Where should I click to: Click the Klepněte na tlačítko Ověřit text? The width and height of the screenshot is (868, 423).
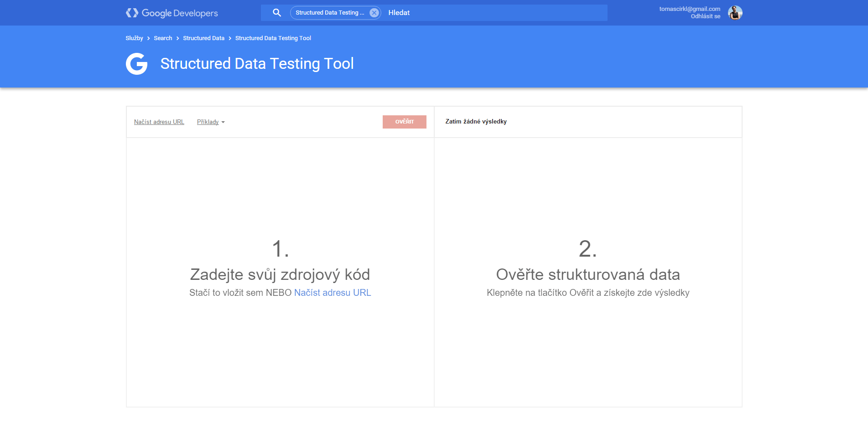[x=588, y=293]
